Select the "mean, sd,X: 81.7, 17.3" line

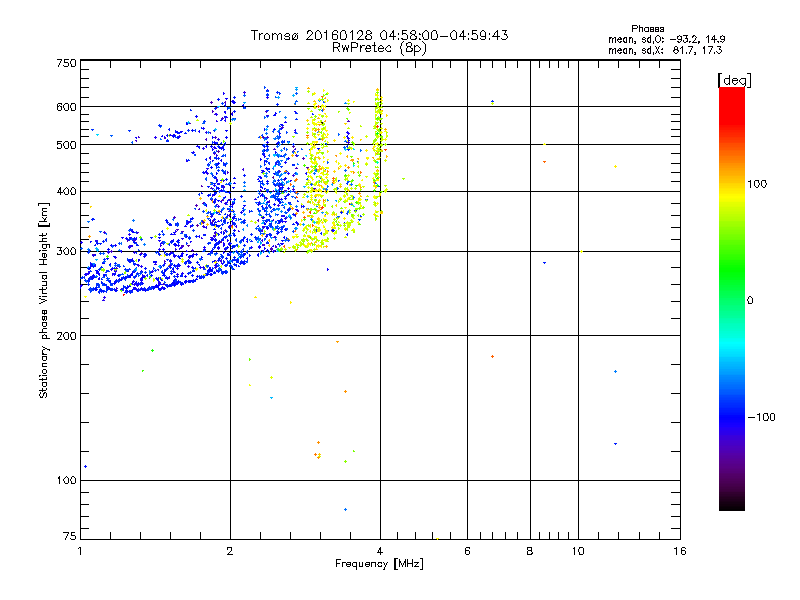click(x=665, y=50)
